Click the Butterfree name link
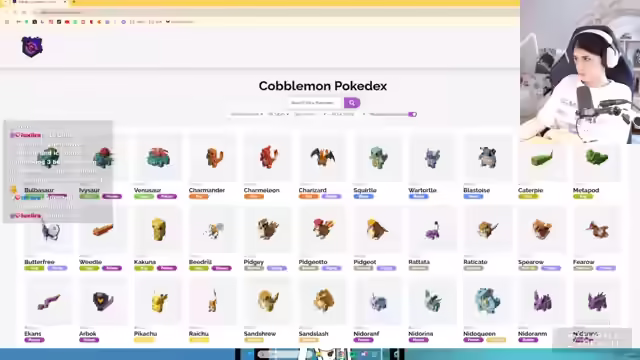The image size is (640, 360). [x=39, y=262]
